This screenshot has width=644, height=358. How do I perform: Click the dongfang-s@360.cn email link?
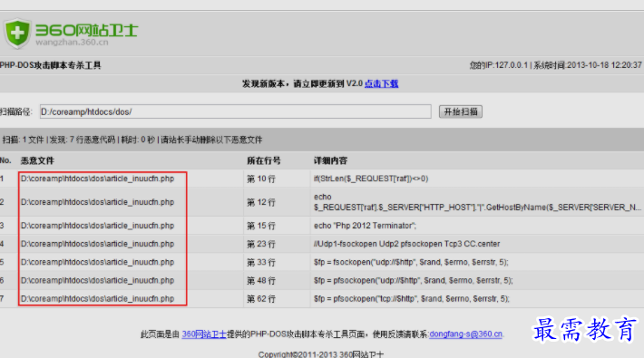coord(465,334)
